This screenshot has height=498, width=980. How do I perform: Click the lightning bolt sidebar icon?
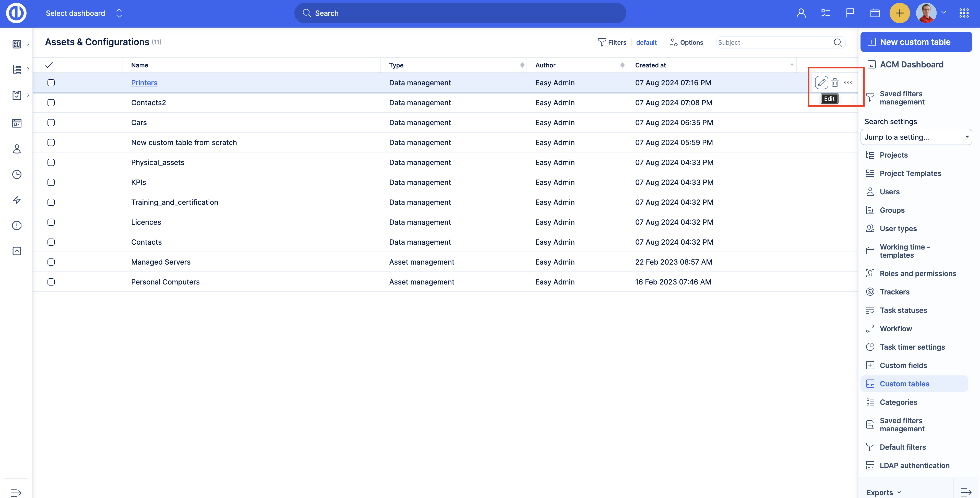tap(17, 200)
